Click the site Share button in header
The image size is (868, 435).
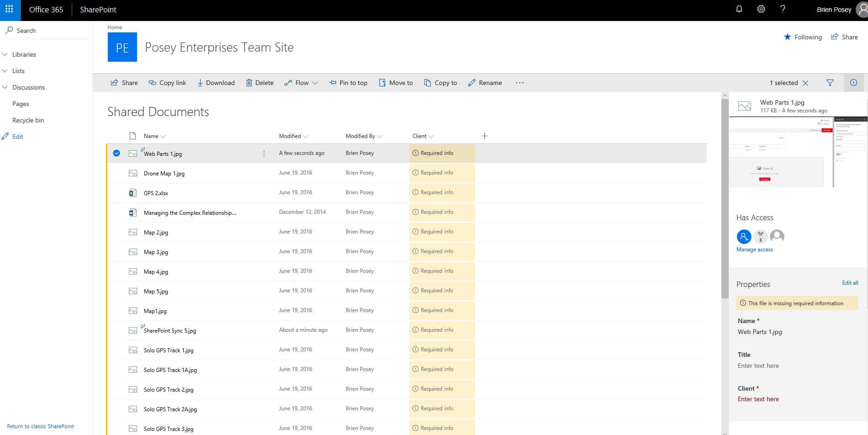844,37
